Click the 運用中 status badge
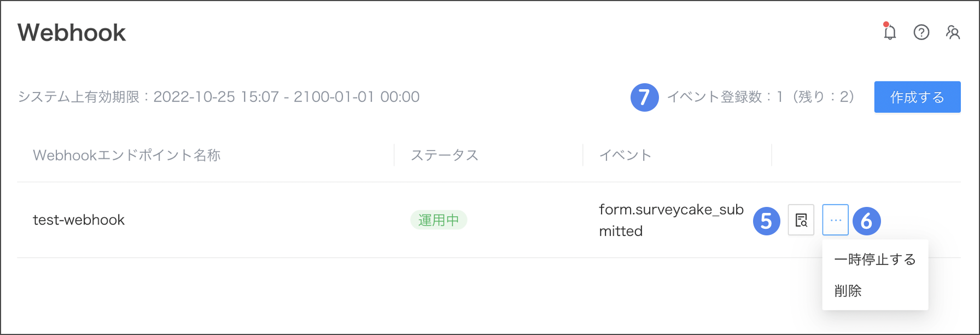Image resolution: width=980 pixels, height=335 pixels. [x=439, y=220]
